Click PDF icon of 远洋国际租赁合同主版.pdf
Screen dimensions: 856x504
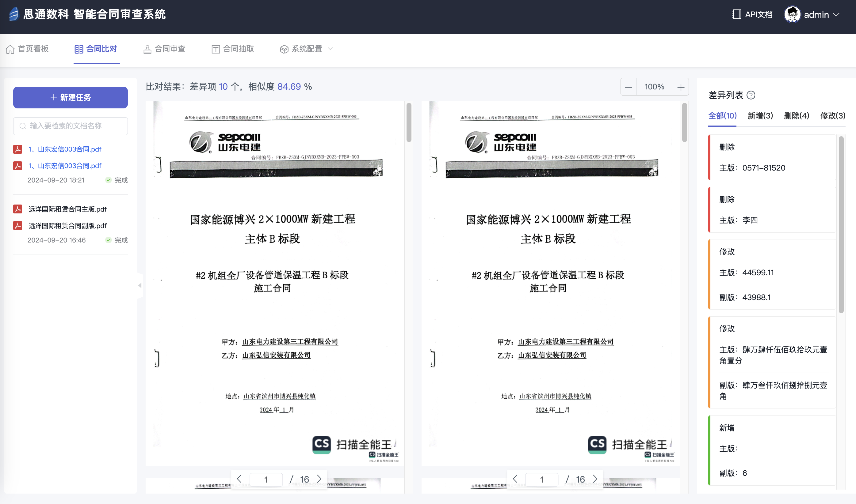18,209
